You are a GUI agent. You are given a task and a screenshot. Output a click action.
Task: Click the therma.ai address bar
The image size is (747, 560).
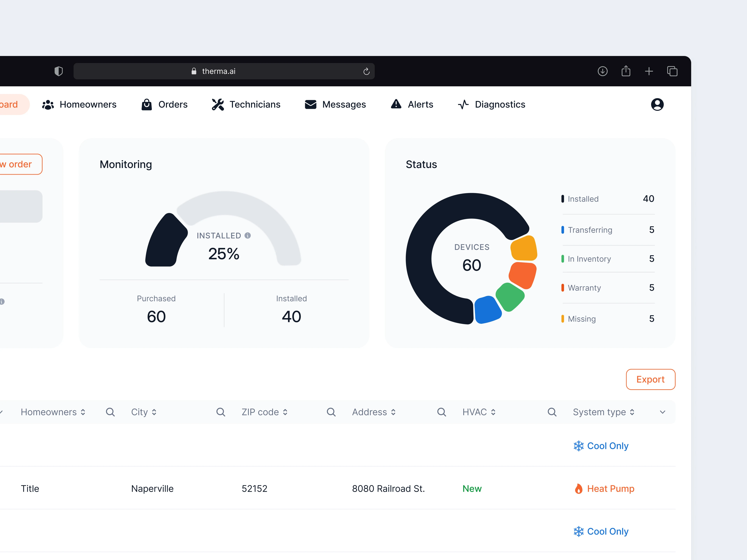219,71
